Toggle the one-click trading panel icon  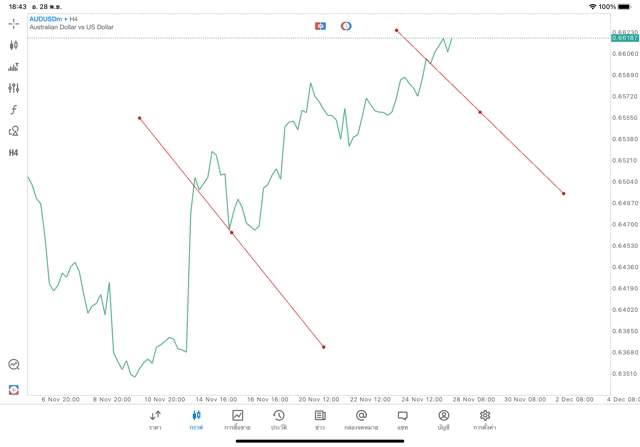point(320,25)
